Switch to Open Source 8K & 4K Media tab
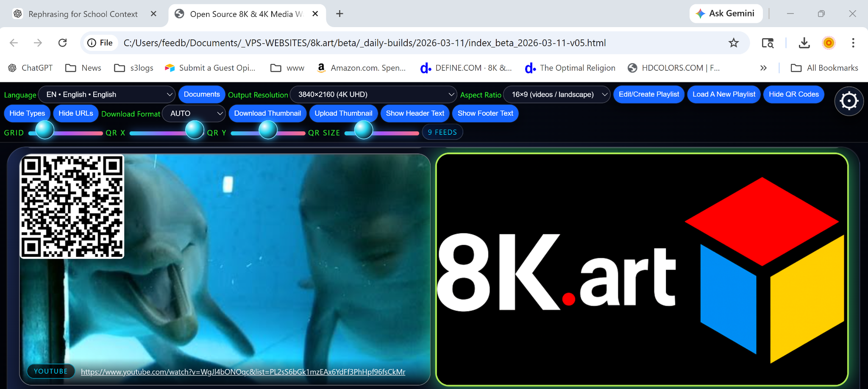Image resolution: width=868 pixels, height=389 pixels. pyautogui.click(x=247, y=14)
